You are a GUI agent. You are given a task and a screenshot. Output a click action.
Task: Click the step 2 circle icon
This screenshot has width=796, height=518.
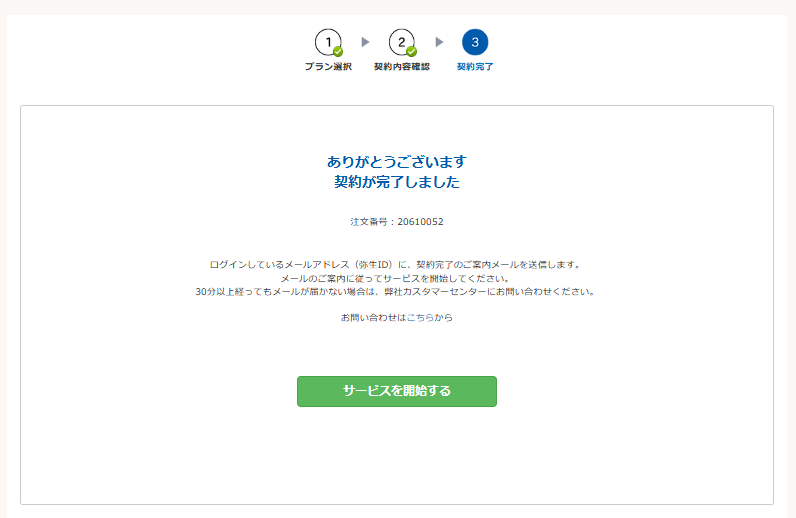[x=402, y=42]
